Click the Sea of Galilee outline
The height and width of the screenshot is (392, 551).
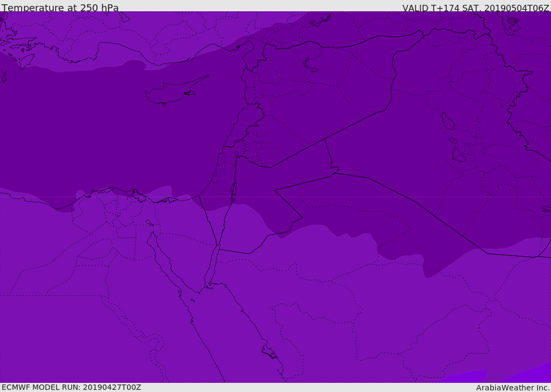pos(236,154)
